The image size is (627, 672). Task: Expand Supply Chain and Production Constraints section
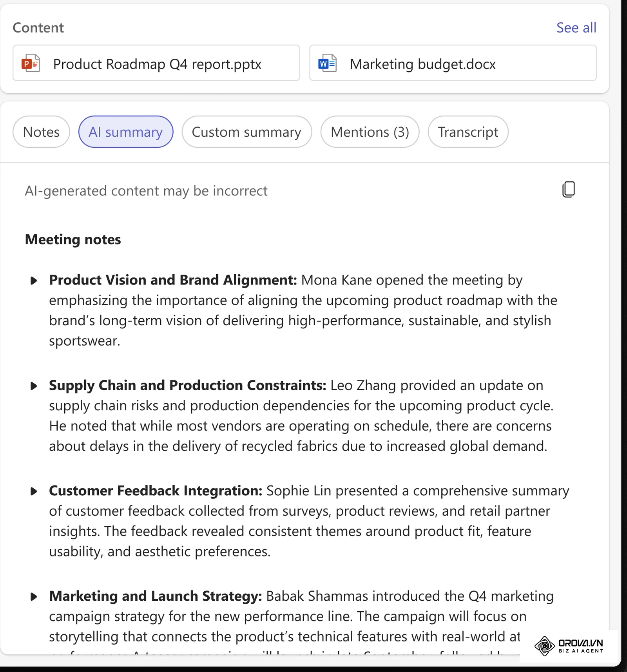(x=34, y=386)
